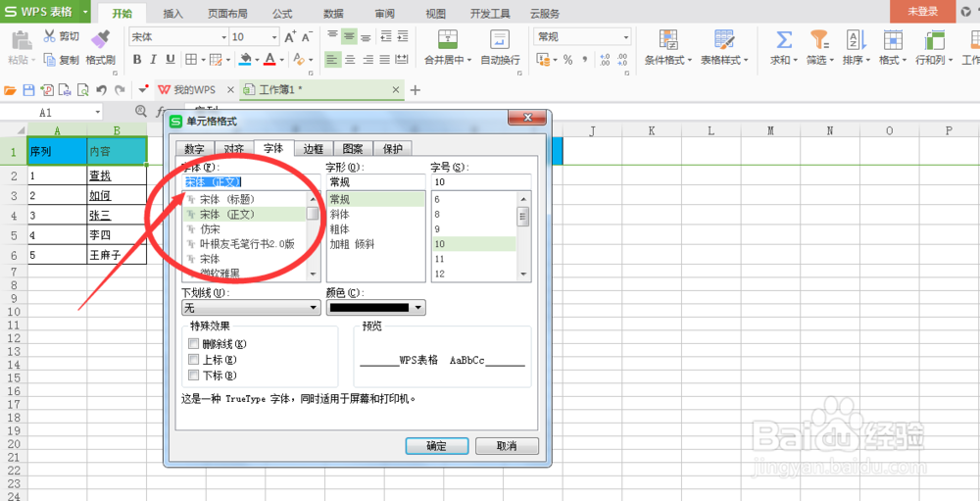Click the font list scrollbar down arrow

pyautogui.click(x=313, y=274)
